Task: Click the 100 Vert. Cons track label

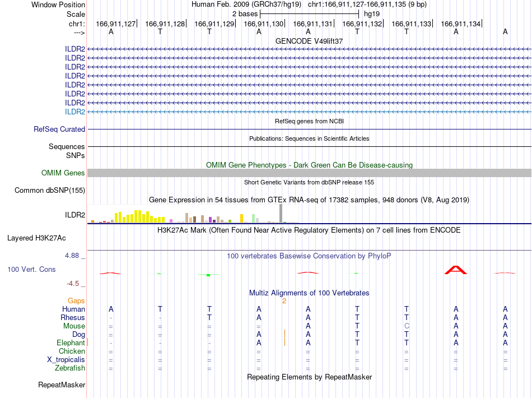Action: pyautogui.click(x=31, y=269)
